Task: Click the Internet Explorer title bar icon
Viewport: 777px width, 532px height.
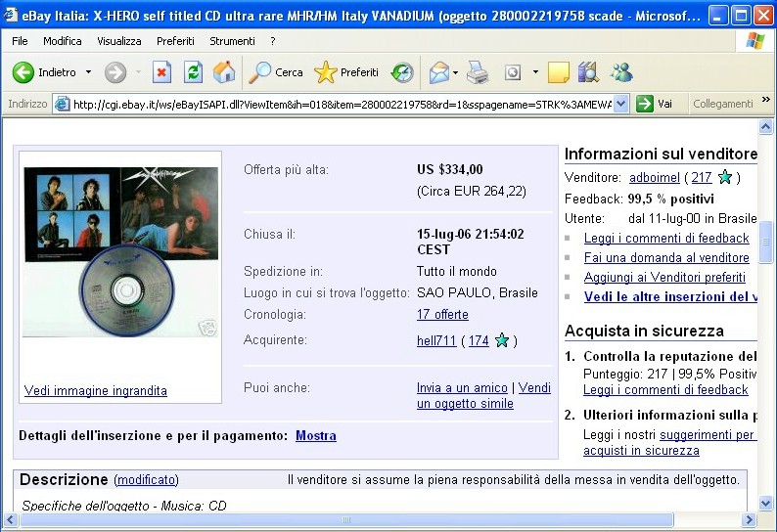Action: [11, 16]
